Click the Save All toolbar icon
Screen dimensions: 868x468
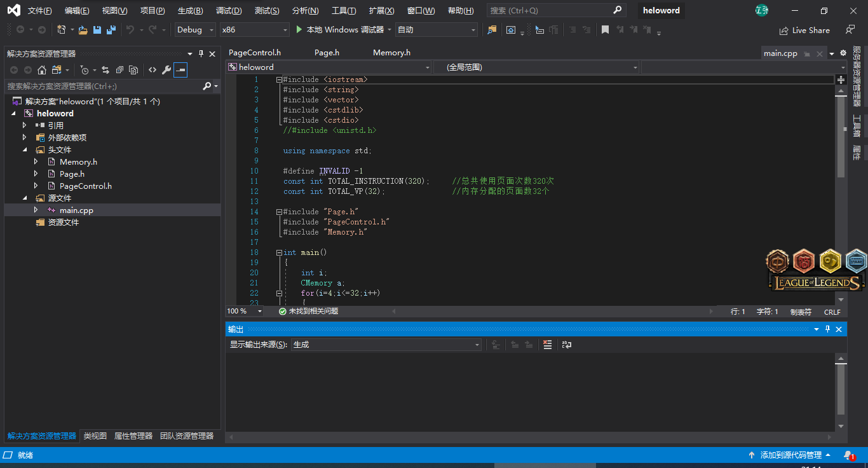(111, 30)
